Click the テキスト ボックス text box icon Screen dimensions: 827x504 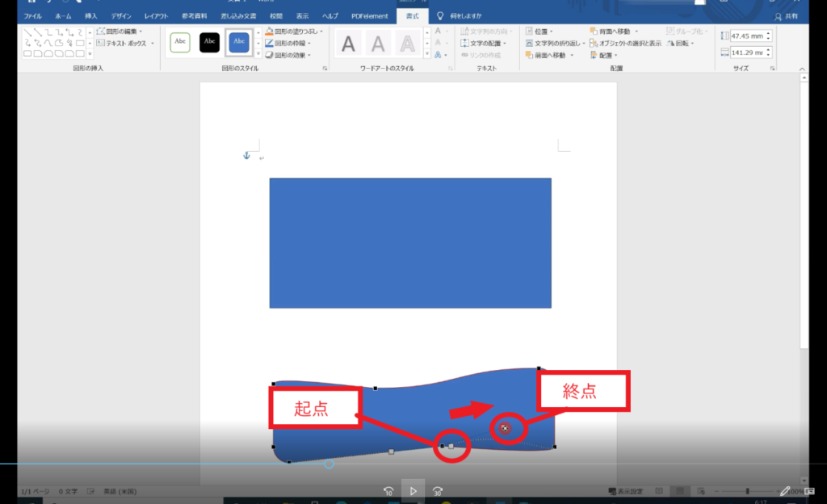[x=100, y=44]
